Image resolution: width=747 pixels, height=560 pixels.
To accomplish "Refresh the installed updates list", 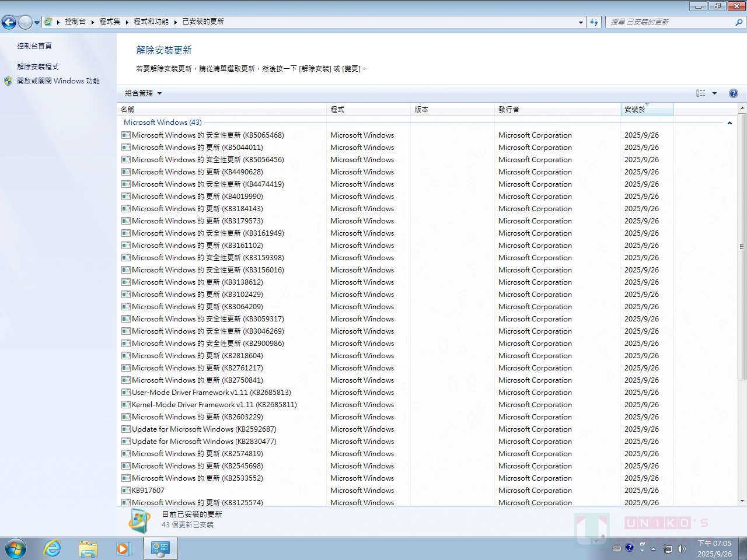I will (594, 22).
